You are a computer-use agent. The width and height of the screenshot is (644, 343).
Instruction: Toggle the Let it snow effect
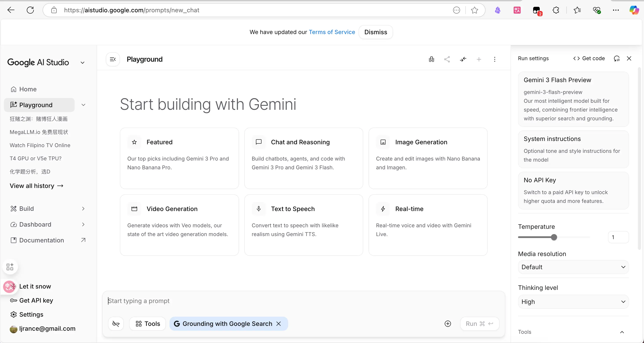[35, 287]
